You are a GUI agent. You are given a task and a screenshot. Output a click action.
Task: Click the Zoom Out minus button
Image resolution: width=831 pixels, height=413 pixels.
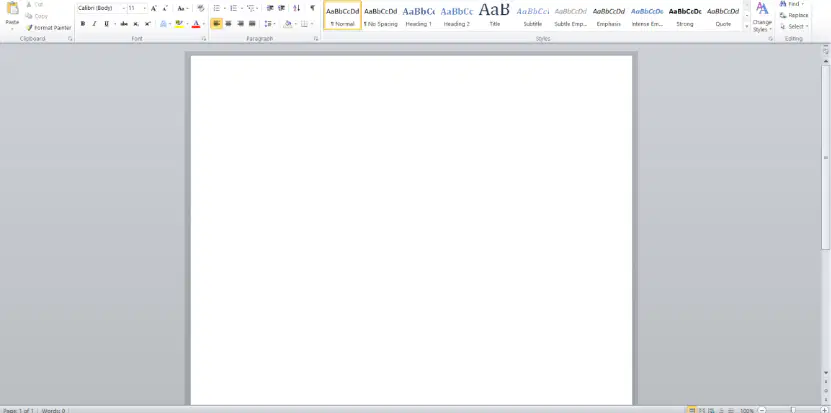(x=762, y=410)
